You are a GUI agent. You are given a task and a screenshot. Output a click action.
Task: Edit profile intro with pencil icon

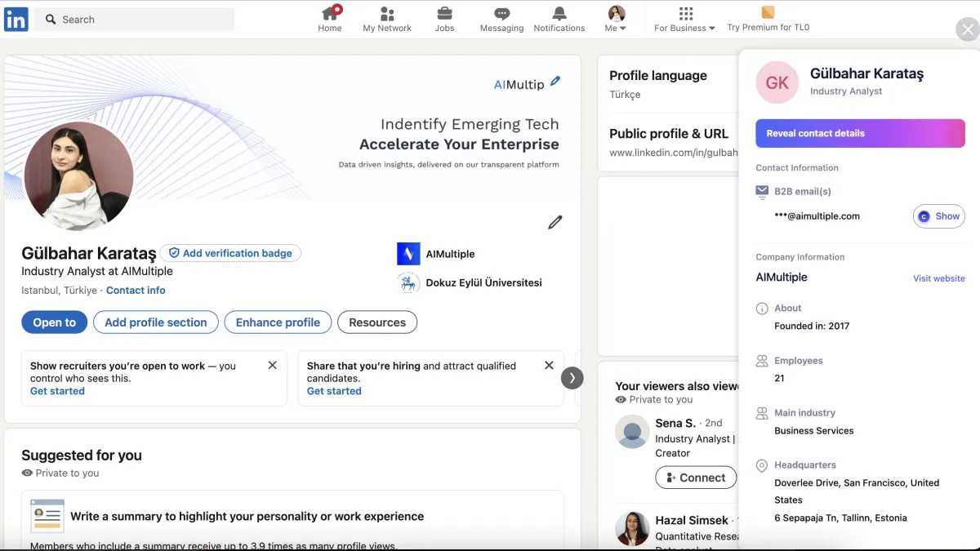pyautogui.click(x=555, y=222)
